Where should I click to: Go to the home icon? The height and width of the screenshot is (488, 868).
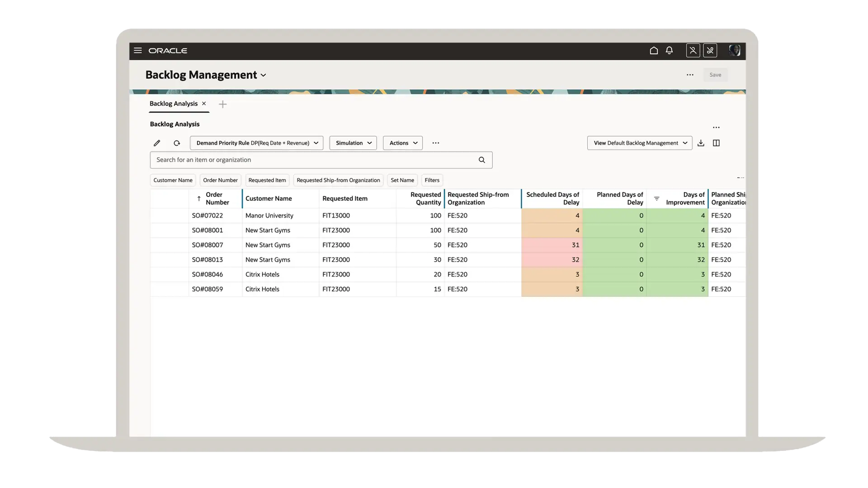[x=654, y=51]
